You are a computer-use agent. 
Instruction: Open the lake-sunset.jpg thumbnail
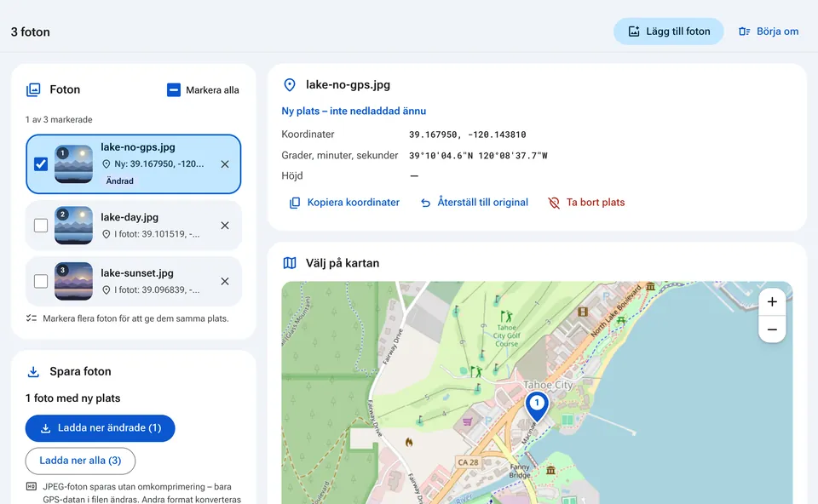[x=73, y=282]
